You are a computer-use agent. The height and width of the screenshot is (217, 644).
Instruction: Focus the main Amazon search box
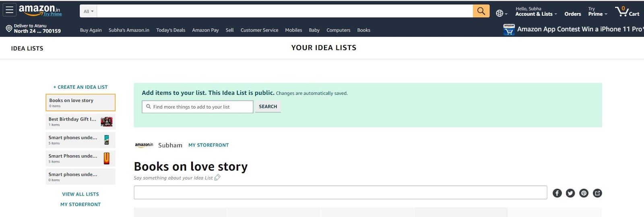(x=285, y=11)
